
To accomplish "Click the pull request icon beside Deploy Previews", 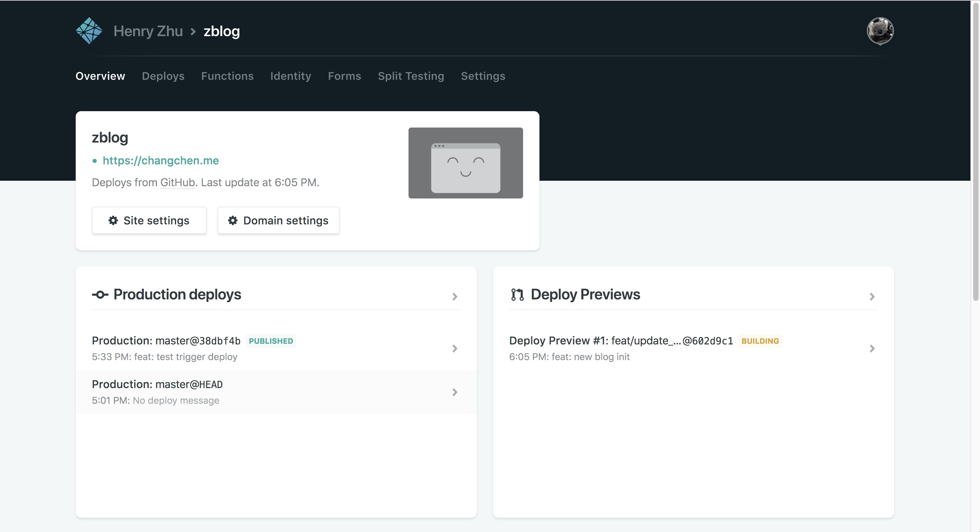I will pos(517,295).
